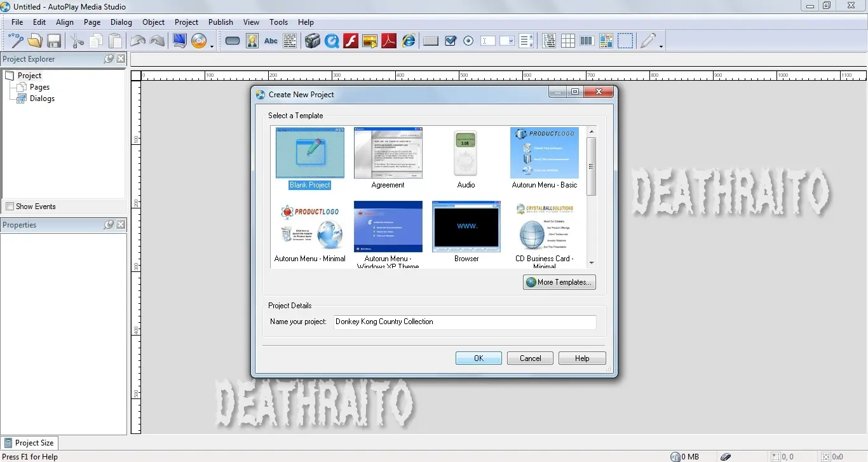Select the Pages node in Project Explorer
The height and width of the screenshot is (462, 868).
39,87
